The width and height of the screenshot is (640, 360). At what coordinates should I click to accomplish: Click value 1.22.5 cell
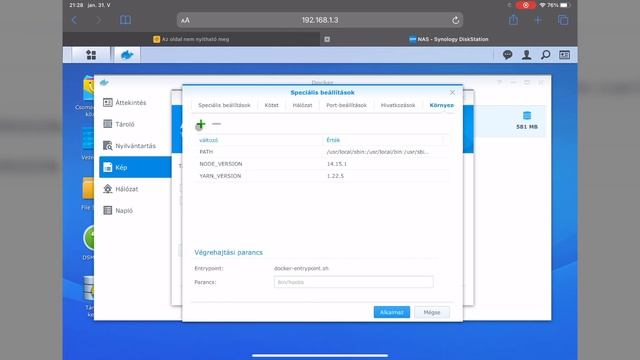(335, 176)
